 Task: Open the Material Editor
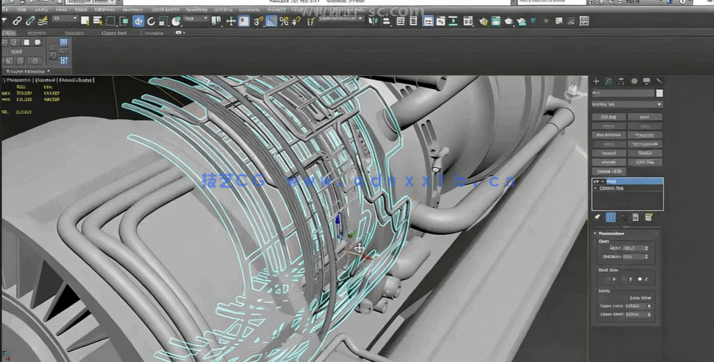pos(468,21)
